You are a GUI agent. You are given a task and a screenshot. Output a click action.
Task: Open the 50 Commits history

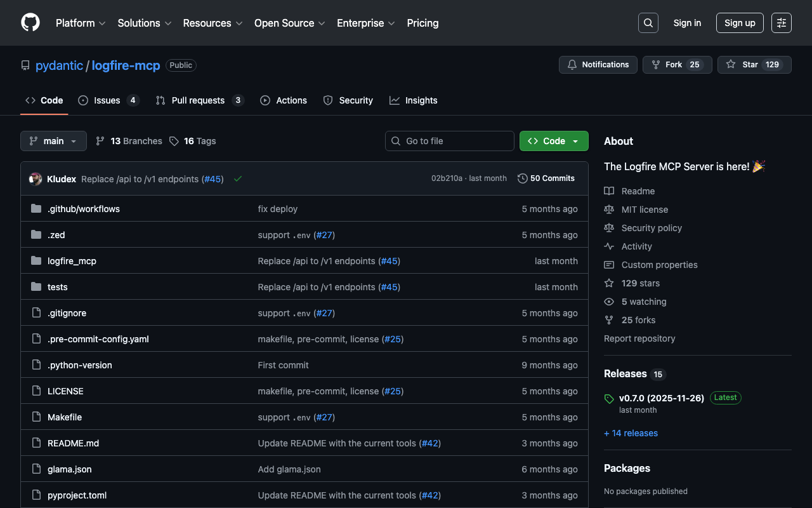click(x=546, y=178)
